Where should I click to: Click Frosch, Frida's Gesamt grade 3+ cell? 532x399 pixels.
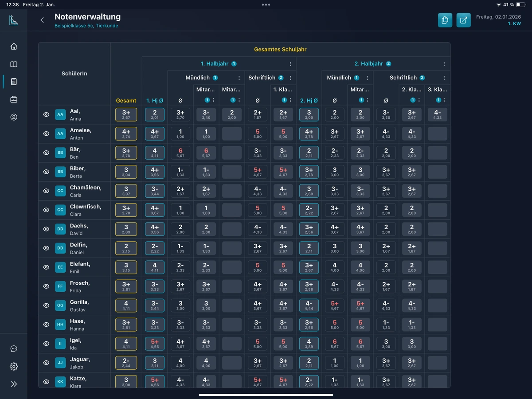[x=126, y=286]
